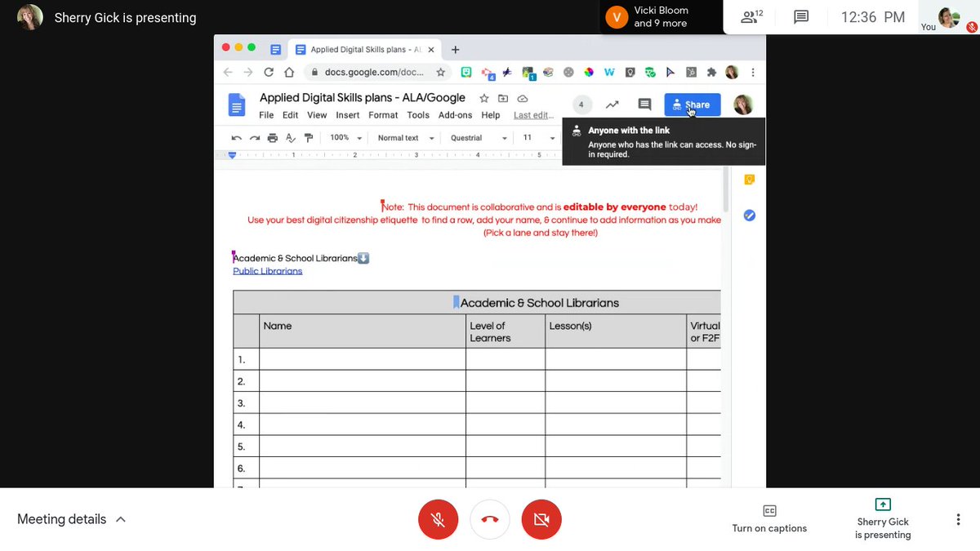Click the Redo arrow in Docs toolbar
The height and width of the screenshot is (551, 980).
[254, 138]
